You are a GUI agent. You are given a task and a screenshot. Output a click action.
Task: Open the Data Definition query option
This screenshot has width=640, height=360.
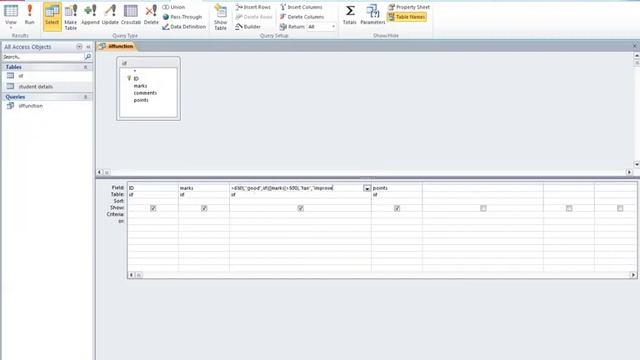(184, 27)
